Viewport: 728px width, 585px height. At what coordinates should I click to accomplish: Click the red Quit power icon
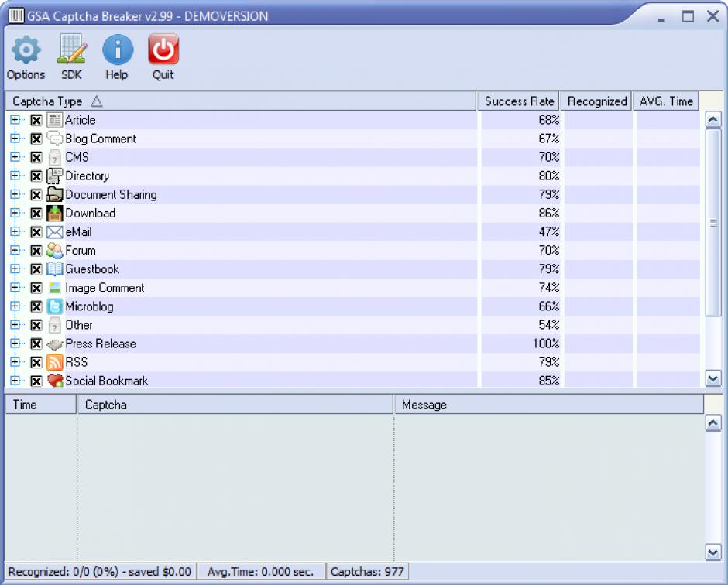[163, 49]
